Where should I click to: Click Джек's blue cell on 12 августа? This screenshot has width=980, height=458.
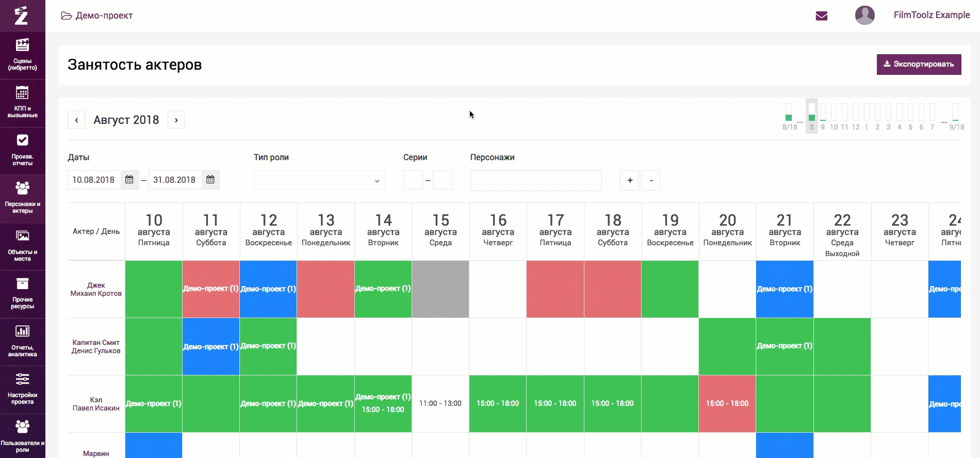(x=268, y=289)
